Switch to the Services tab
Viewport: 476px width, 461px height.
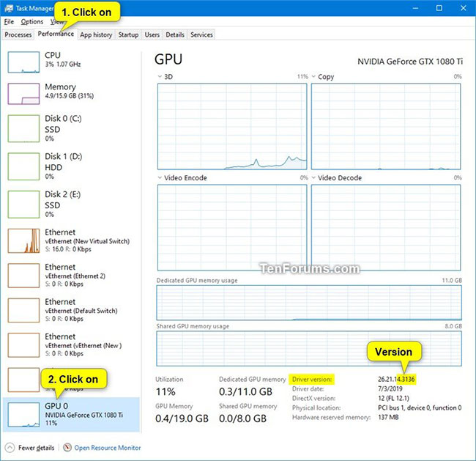pos(201,34)
